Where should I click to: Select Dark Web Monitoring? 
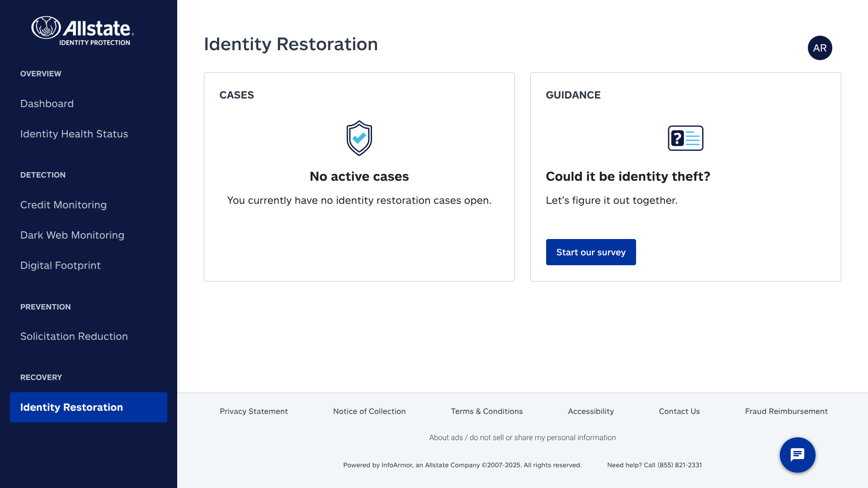(x=72, y=235)
